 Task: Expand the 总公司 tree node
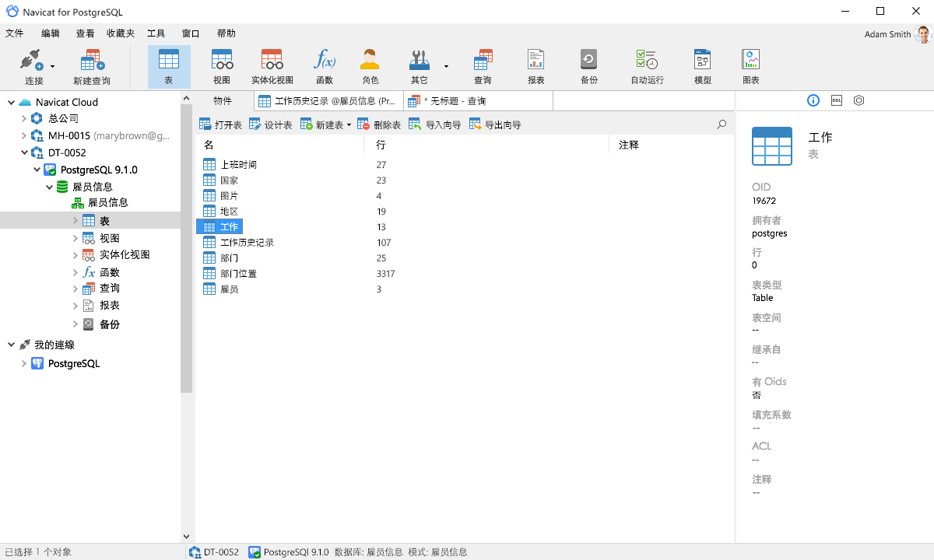[24, 118]
